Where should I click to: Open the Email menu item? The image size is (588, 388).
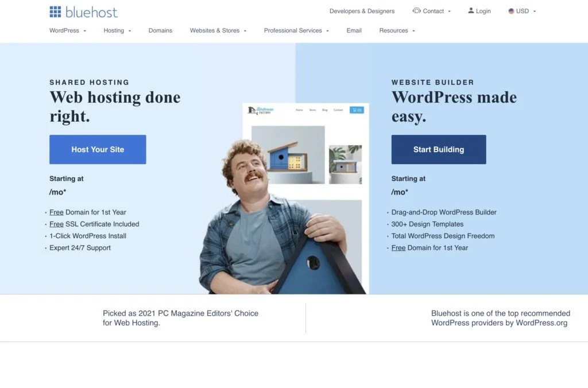(x=354, y=30)
